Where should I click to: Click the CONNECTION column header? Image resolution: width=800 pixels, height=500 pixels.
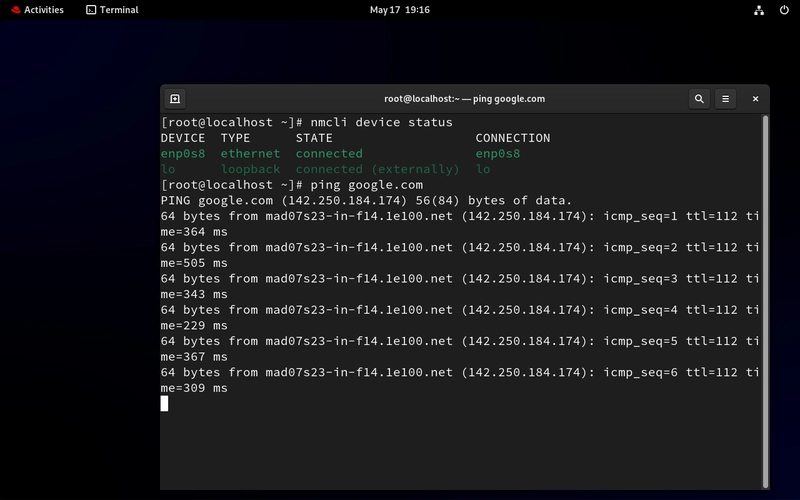coord(513,138)
